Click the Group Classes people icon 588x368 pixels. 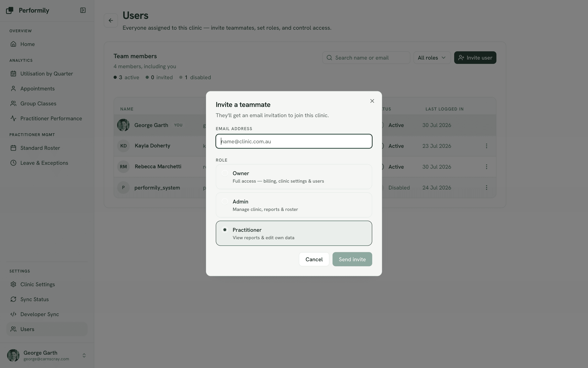13,103
